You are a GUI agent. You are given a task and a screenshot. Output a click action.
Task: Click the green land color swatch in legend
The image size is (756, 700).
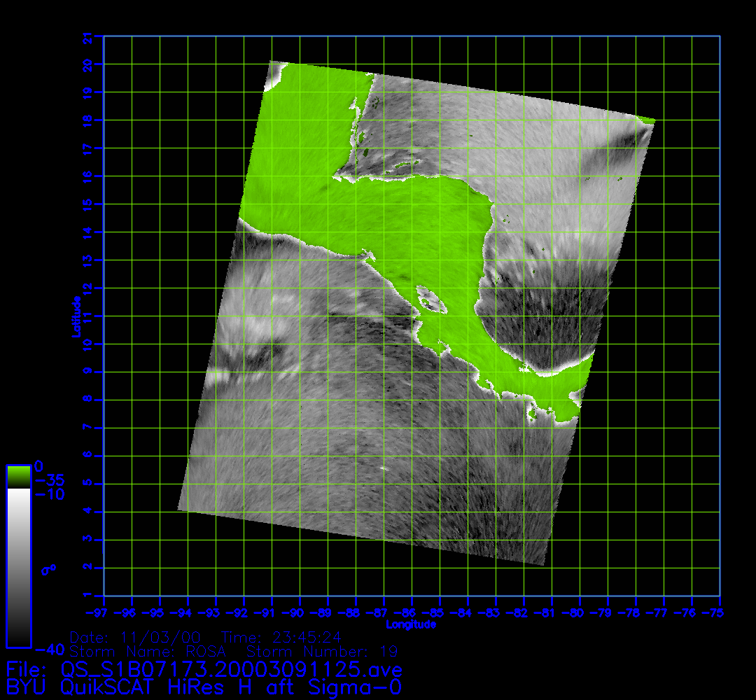(x=18, y=476)
